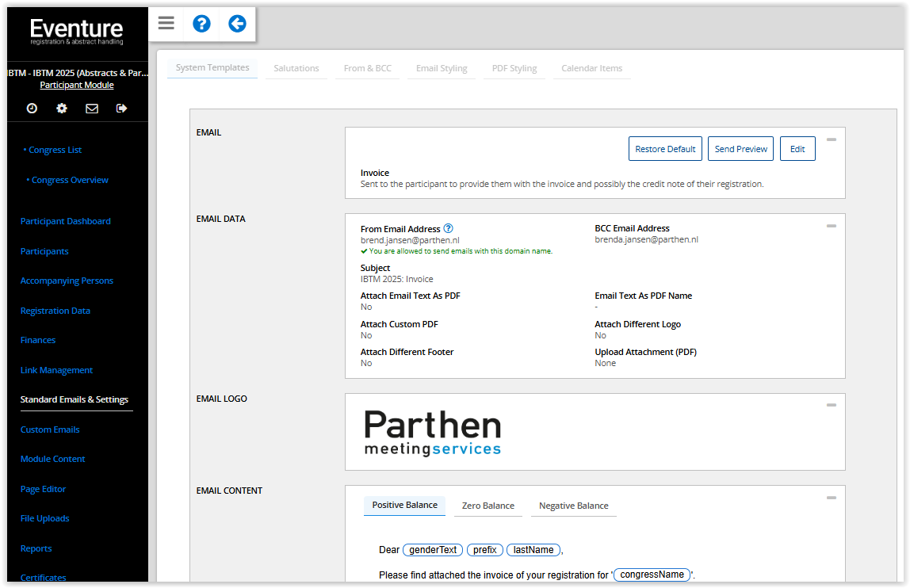The height and width of the screenshot is (588, 910).
Task: Click the Restore Default button
Action: (x=665, y=149)
